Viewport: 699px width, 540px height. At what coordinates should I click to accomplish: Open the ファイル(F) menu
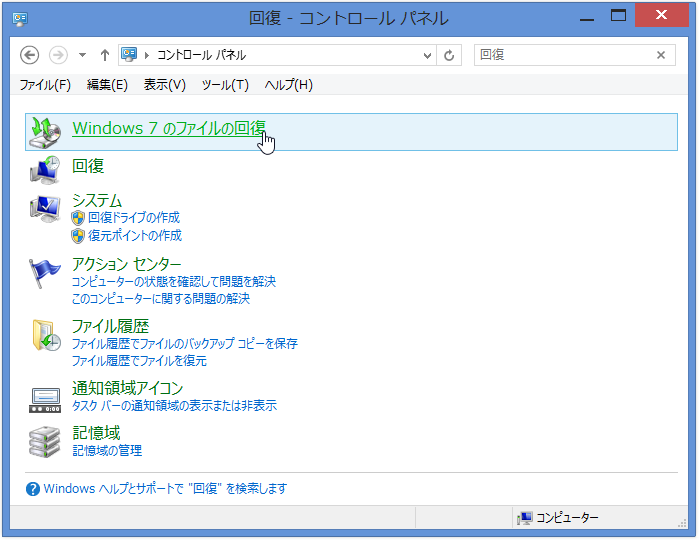[45, 85]
